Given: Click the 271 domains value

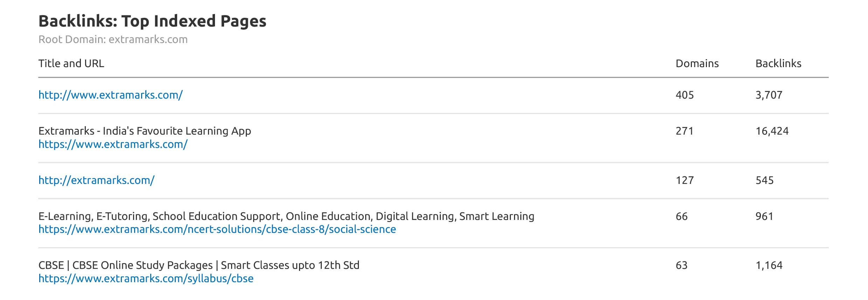Looking at the screenshot, I should tap(685, 131).
